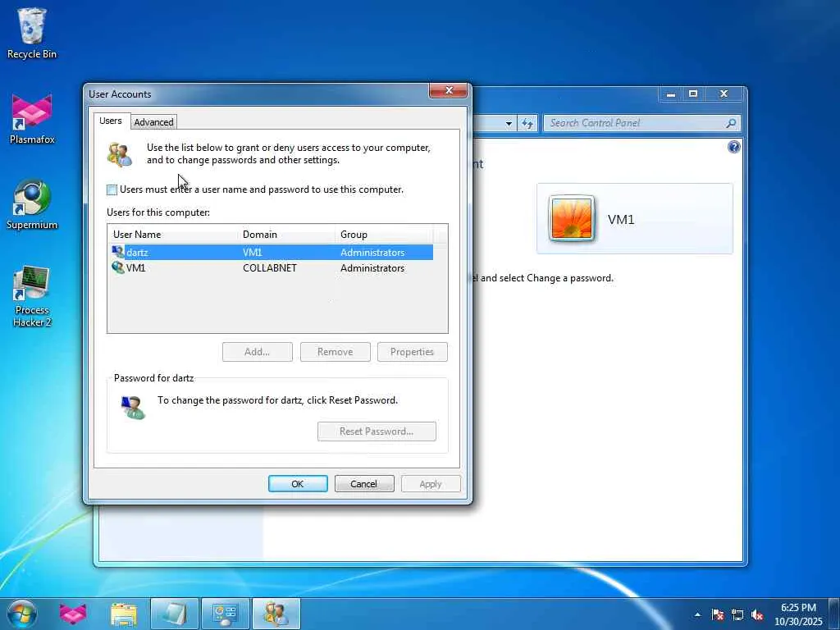Click the Remove button
The height and width of the screenshot is (630, 840).
[335, 352]
